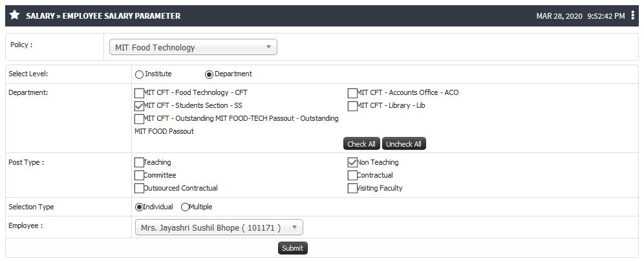This screenshot has width=644, height=261.
Task: Click the Check All button
Action: pos(361,144)
